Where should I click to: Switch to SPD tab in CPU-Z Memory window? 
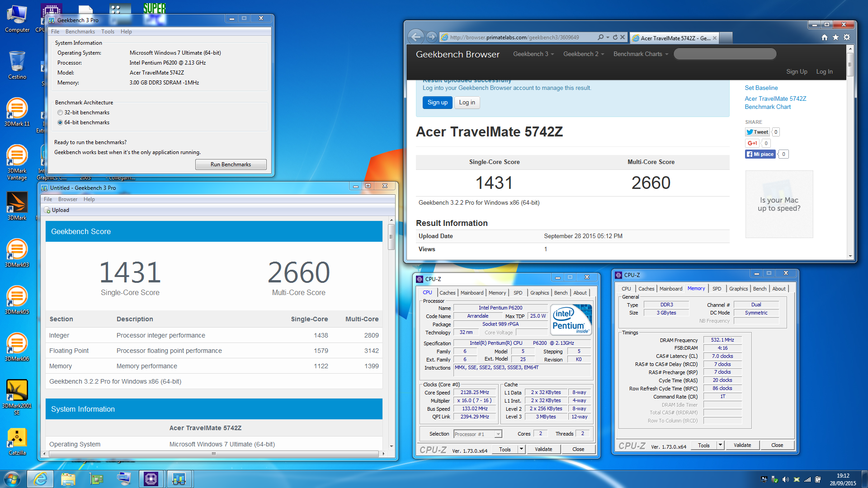coord(717,289)
